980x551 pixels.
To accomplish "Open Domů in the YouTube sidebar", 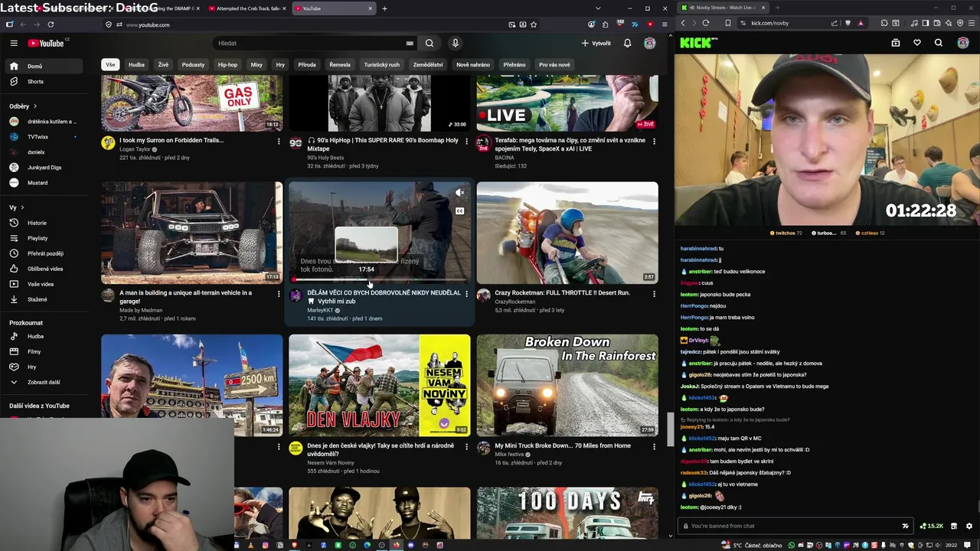I will [44, 67].
